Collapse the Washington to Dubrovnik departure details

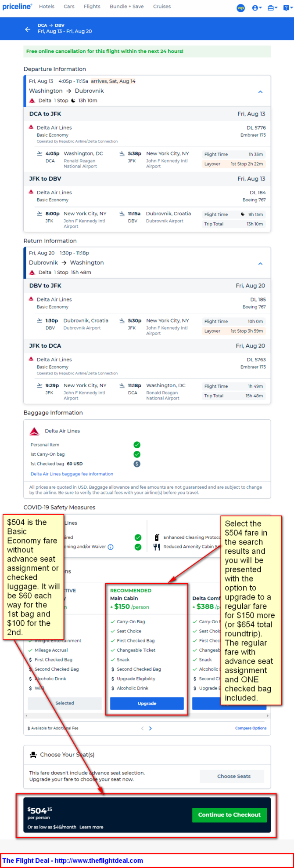[260, 92]
